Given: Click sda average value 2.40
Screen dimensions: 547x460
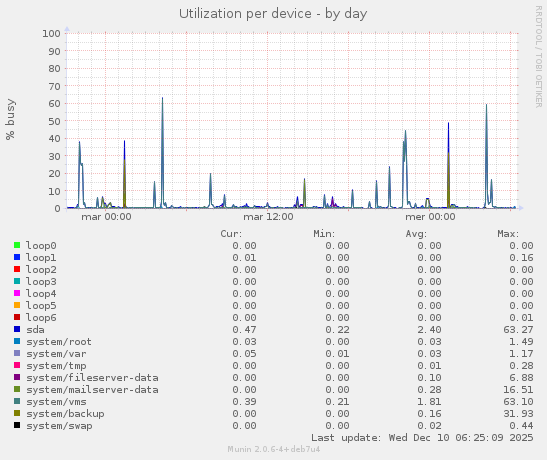Looking at the screenshot, I should click(x=429, y=330).
